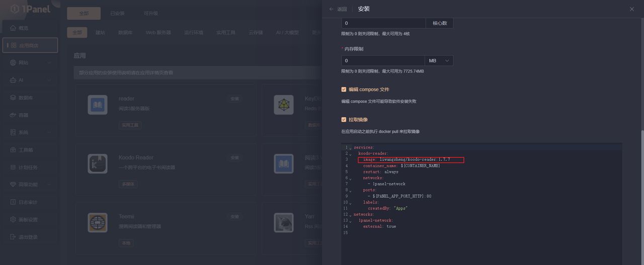Click the Koodo Reader app icon

[x=98, y=163]
